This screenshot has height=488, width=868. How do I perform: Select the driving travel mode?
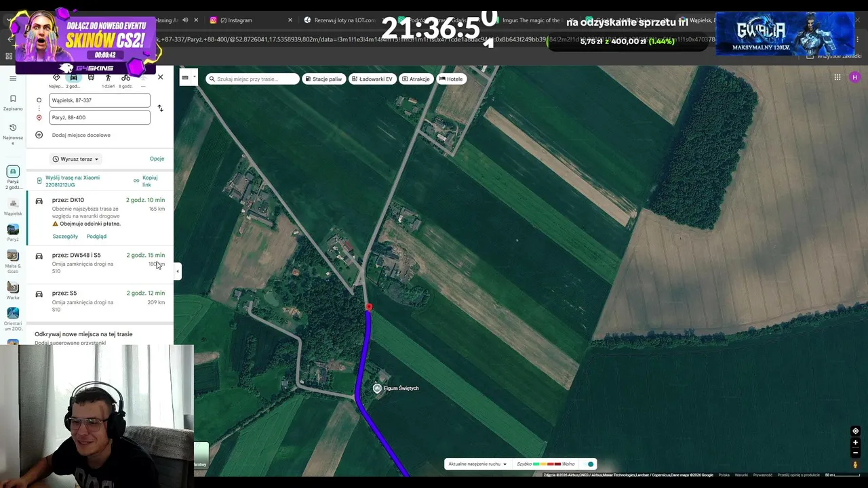pyautogui.click(x=73, y=78)
